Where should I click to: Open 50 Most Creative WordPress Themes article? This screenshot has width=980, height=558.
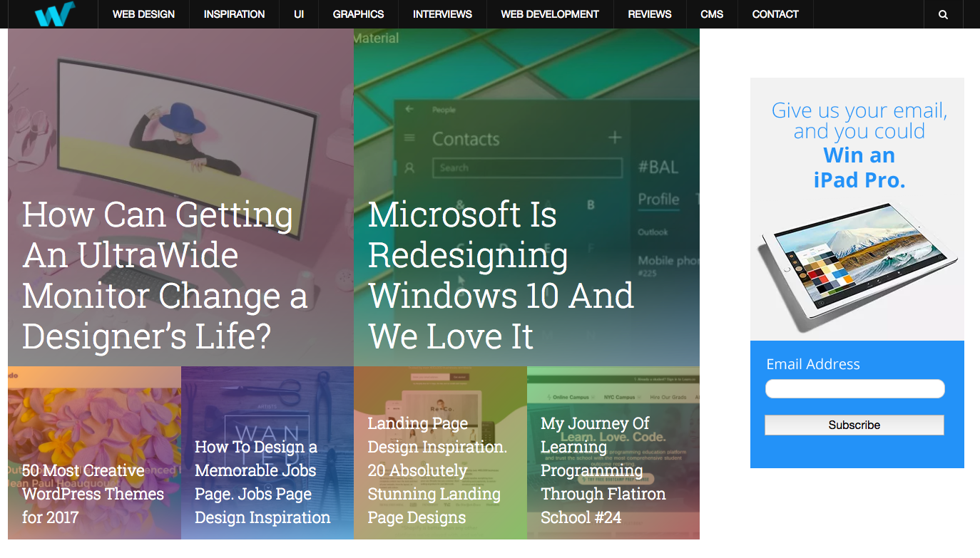pos(93,494)
